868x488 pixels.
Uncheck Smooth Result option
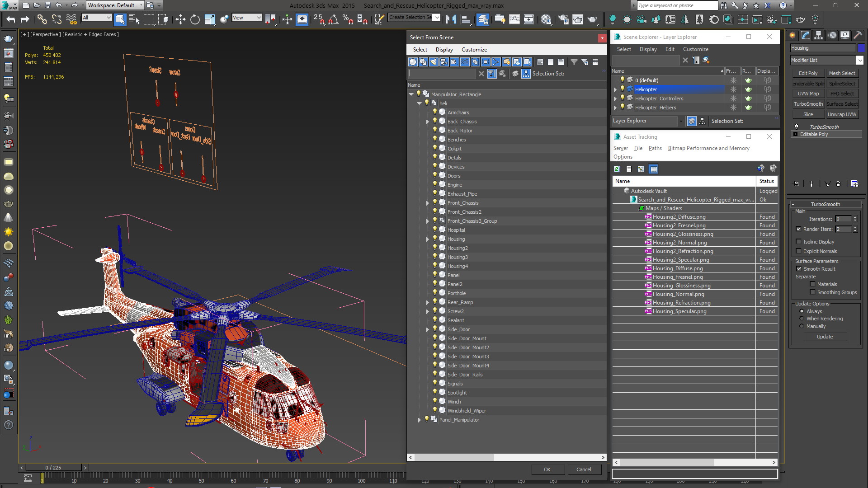799,269
